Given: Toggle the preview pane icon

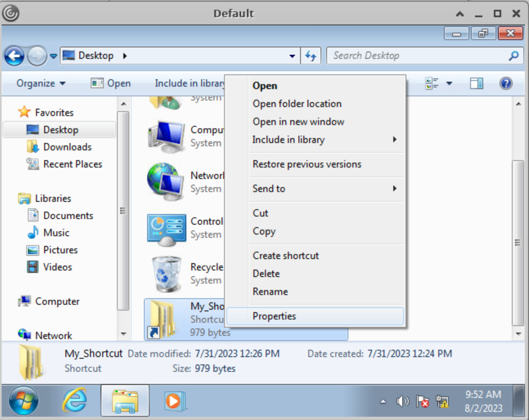Looking at the screenshot, I should (x=476, y=83).
